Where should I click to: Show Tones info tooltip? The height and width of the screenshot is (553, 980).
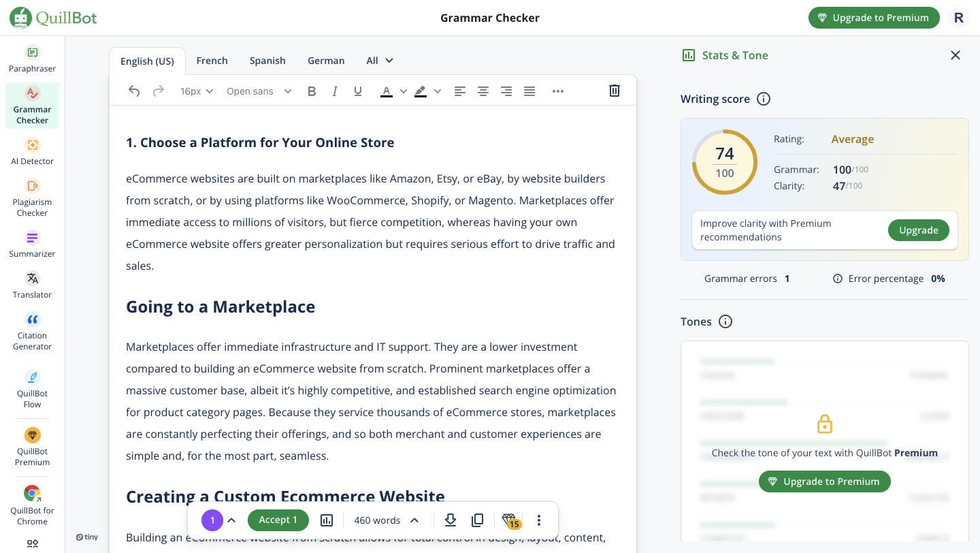(725, 321)
